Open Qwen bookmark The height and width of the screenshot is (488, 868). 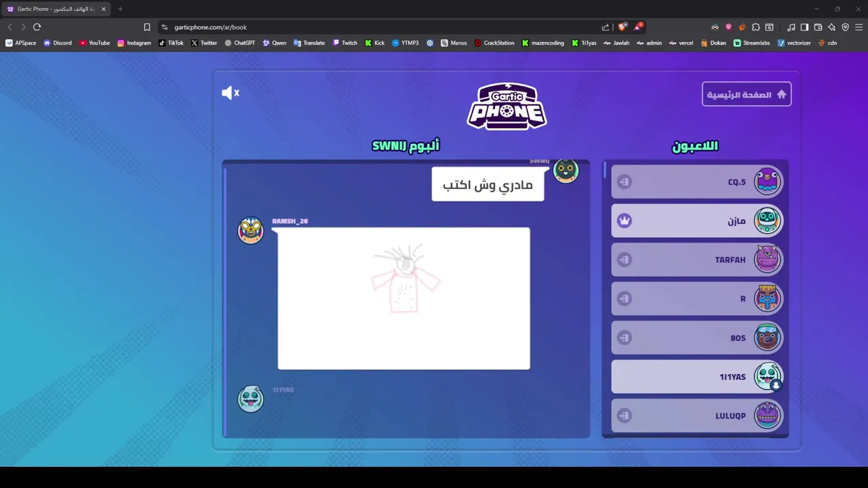274,43
